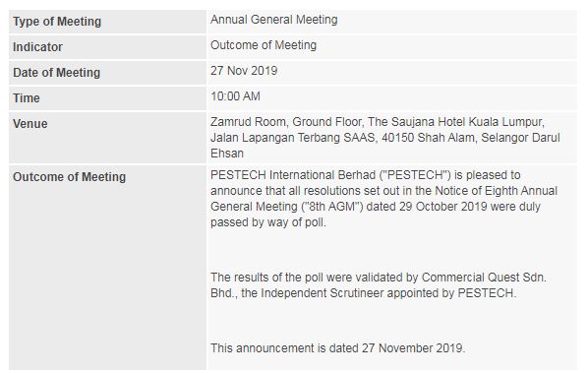Click the Time row label
The height and width of the screenshot is (373, 588).
[x=27, y=98]
